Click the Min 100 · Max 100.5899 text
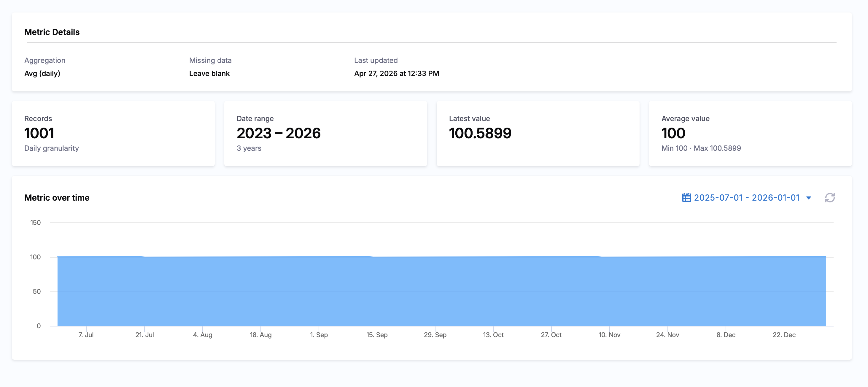Viewport: 868px width, 387px height. coord(701,148)
